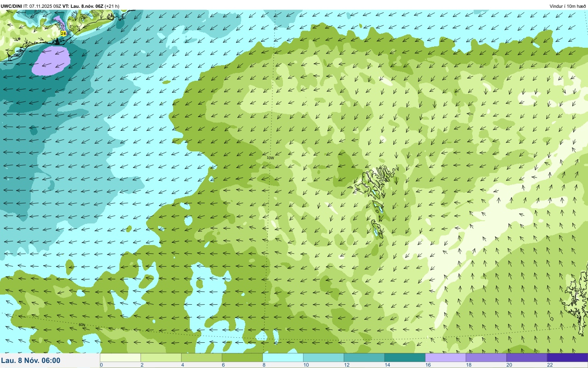Click the legend scale number '0'
The height and width of the screenshot is (368, 588).
pos(102,365)
